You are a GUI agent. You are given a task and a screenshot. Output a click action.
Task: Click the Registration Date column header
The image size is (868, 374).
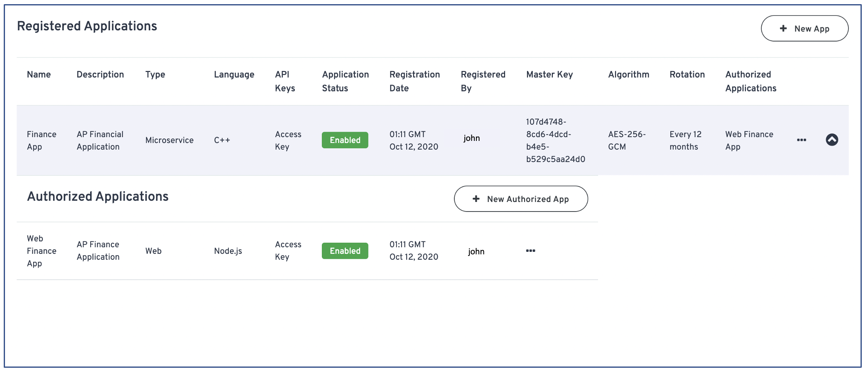coord(414,81)
